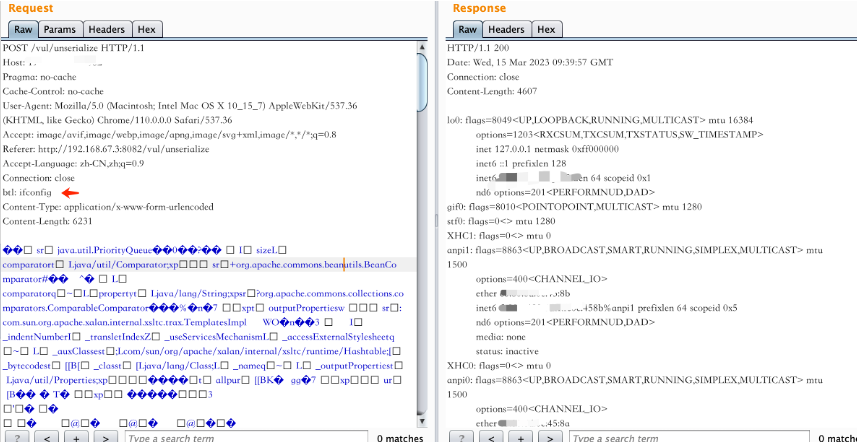The image size is (857, 442).
Task: Click the Request panel title
Action: pyautogui.click(x=31, y=8)
